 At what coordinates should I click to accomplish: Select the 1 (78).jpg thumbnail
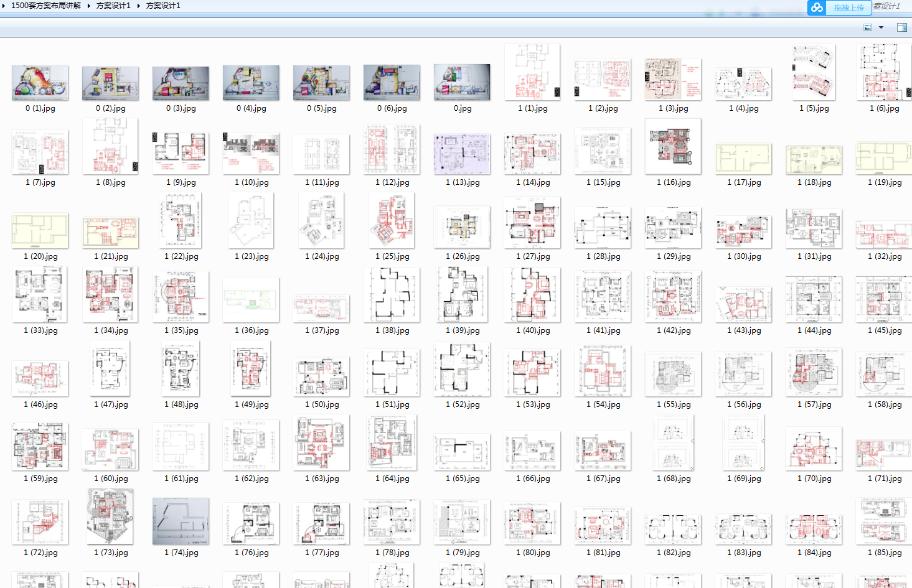tap(392, 521)
